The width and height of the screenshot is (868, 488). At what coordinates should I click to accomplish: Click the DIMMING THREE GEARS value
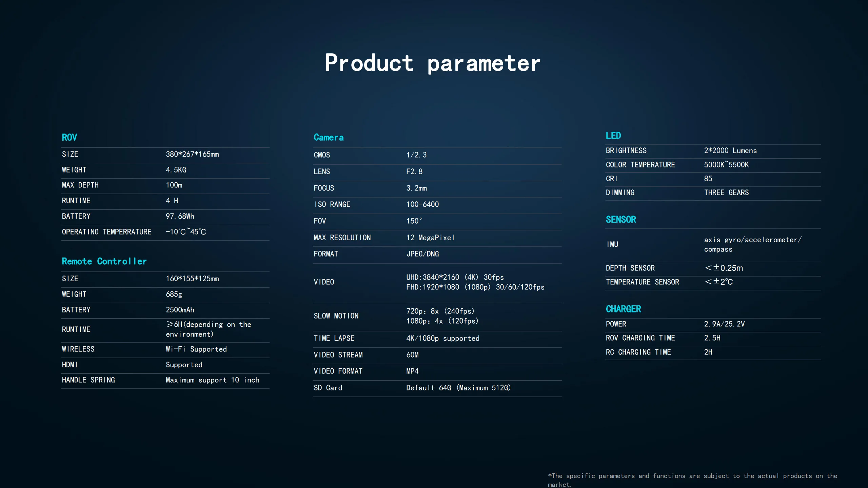coord(726,192)
